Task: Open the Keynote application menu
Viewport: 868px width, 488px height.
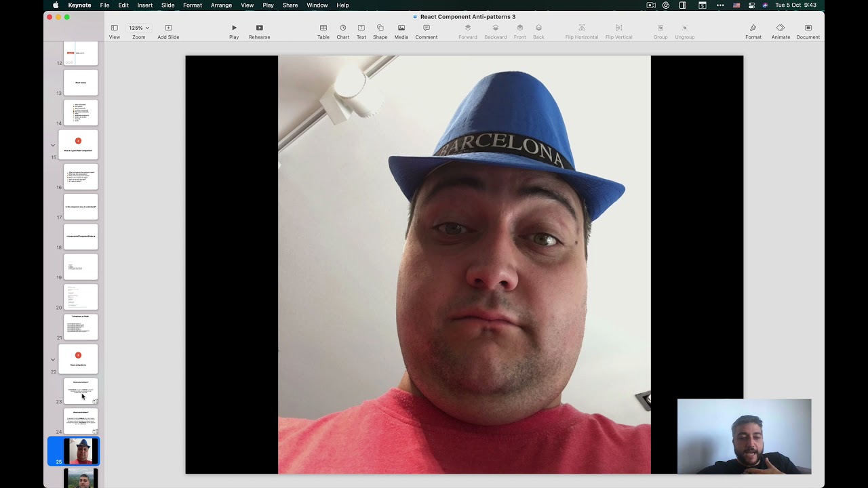Action: (79, 5)
